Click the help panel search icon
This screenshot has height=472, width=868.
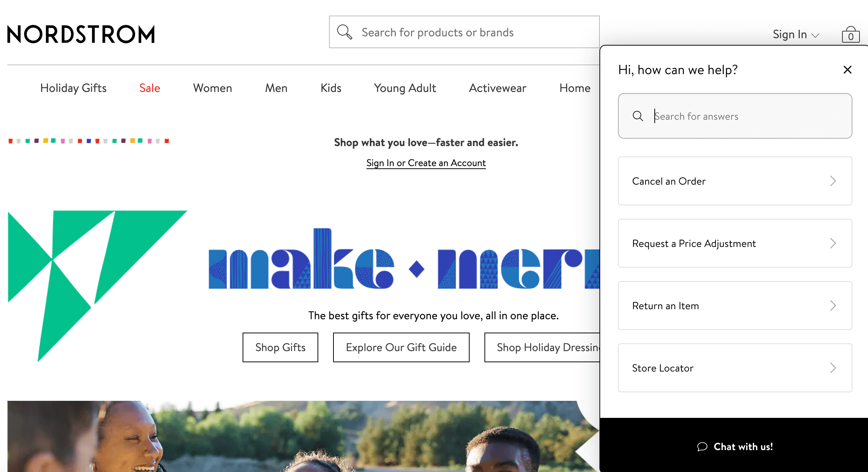(638, 116)
